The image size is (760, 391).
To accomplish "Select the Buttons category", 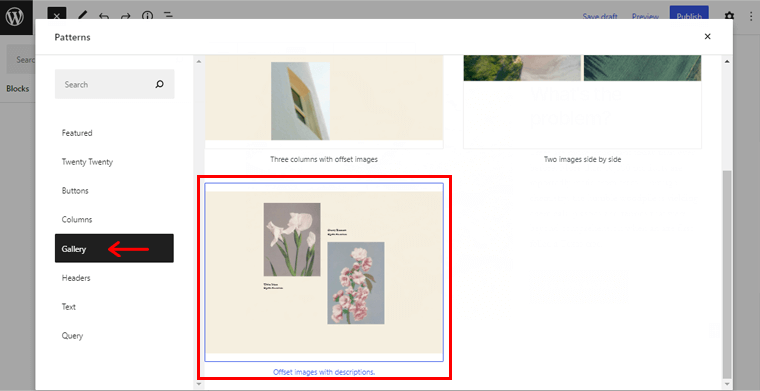I will pyautogui.click(x=75, y=190).
